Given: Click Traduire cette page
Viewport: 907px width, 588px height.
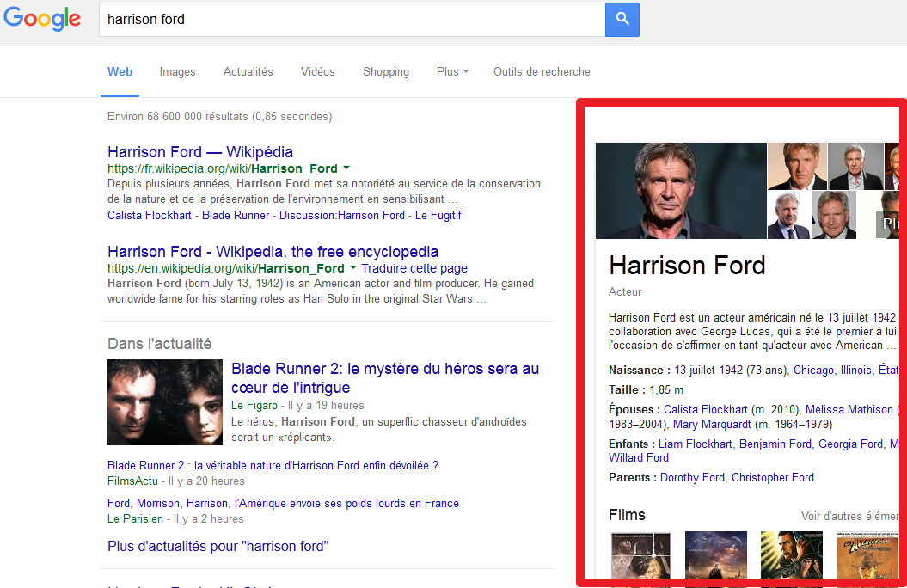Looking at the screenshot, I should 414,268.
